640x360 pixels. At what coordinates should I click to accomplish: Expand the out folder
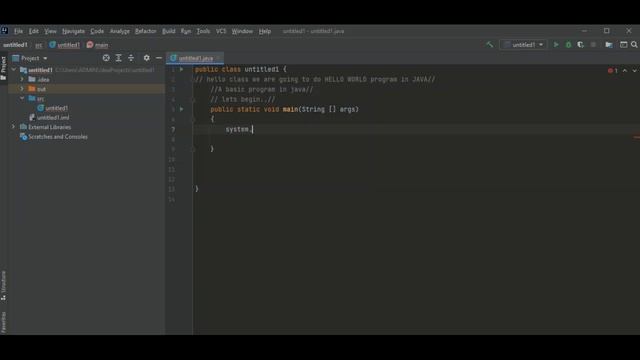coord(22,89)
